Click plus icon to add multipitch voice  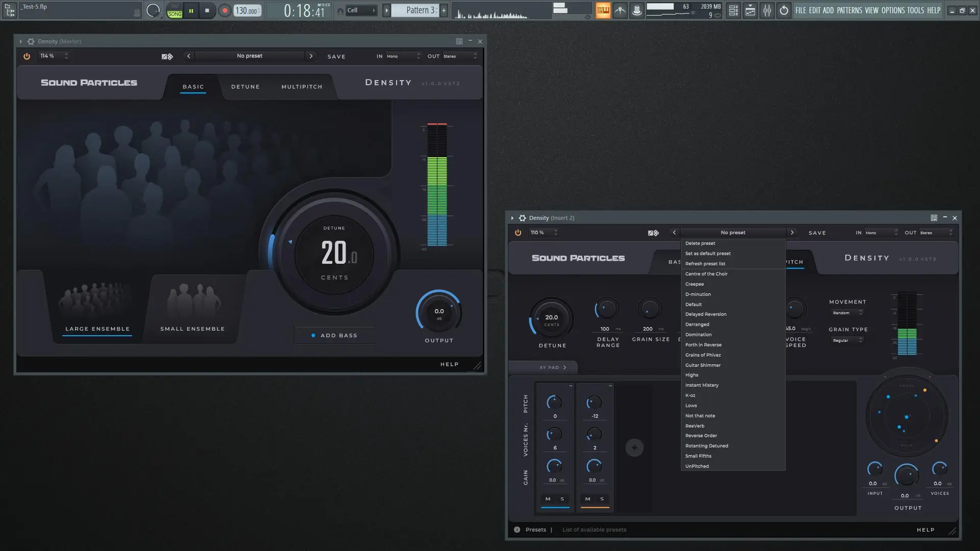634,447
